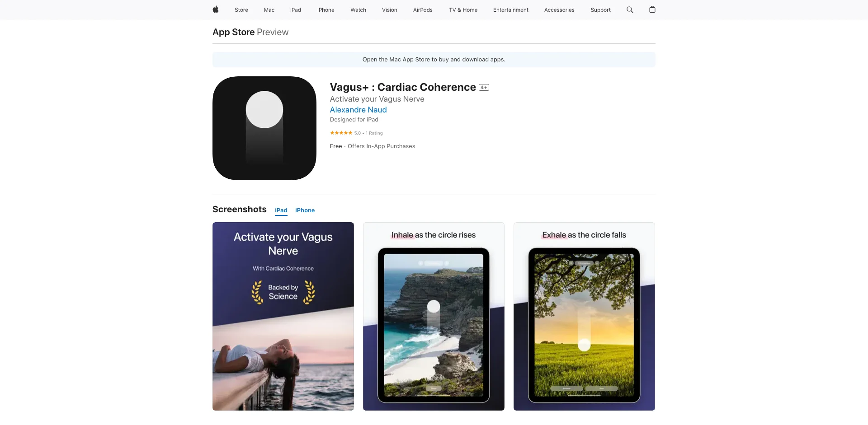
Task: Click the 4+ age rating badge
Action: (484, 88)
